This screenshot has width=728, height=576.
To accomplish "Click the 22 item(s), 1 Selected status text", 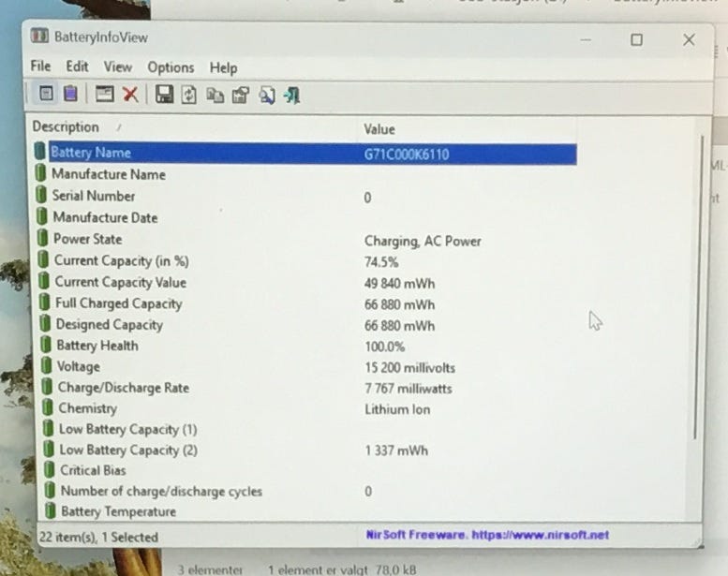I will (x=99, y=537).
